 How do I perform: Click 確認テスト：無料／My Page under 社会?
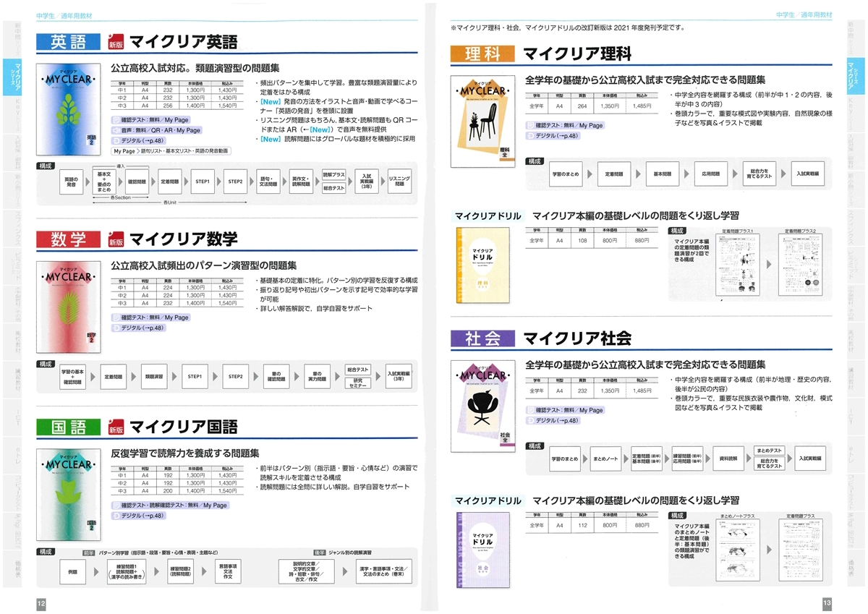[565, 410]
